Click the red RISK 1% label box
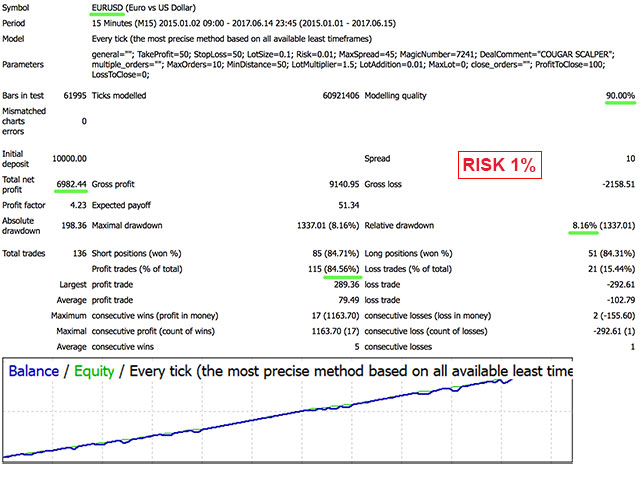The width and height of the screenshot is (640, 480). (x=498, y=166)
